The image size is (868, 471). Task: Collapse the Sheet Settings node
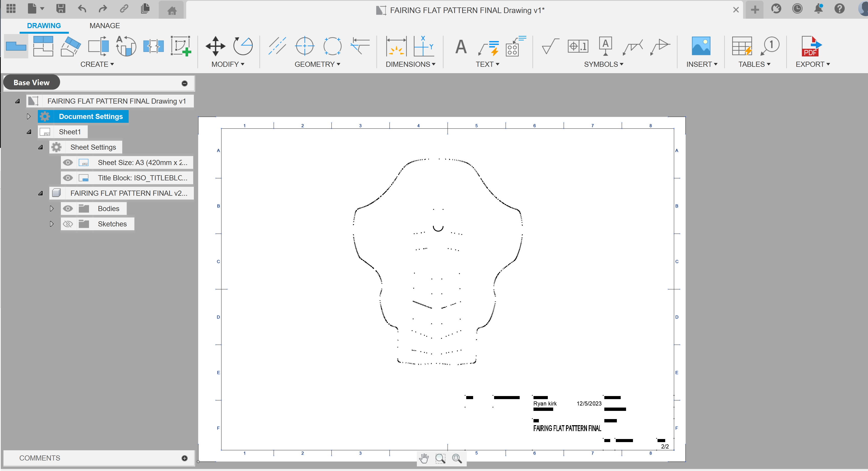click(40, 147)
